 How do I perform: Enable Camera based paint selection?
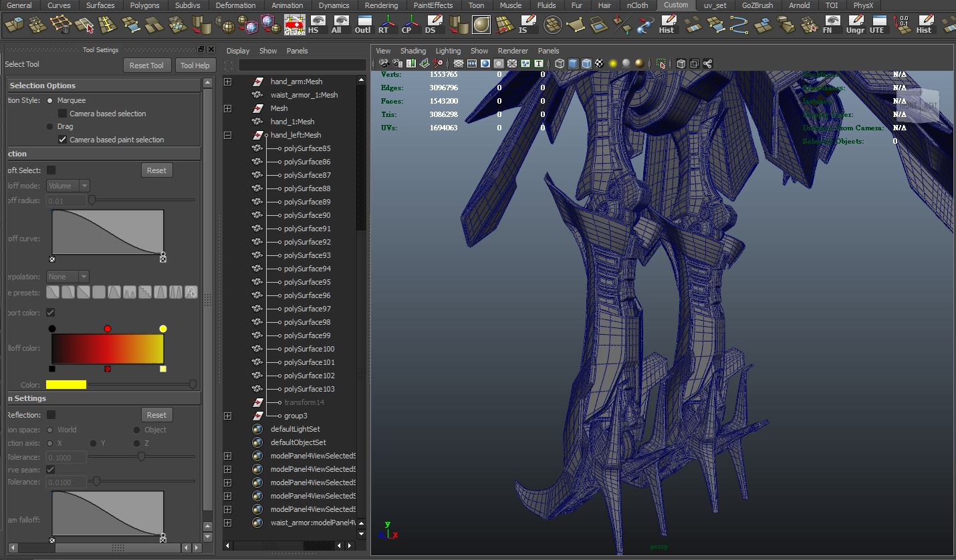tap(62, 140)
